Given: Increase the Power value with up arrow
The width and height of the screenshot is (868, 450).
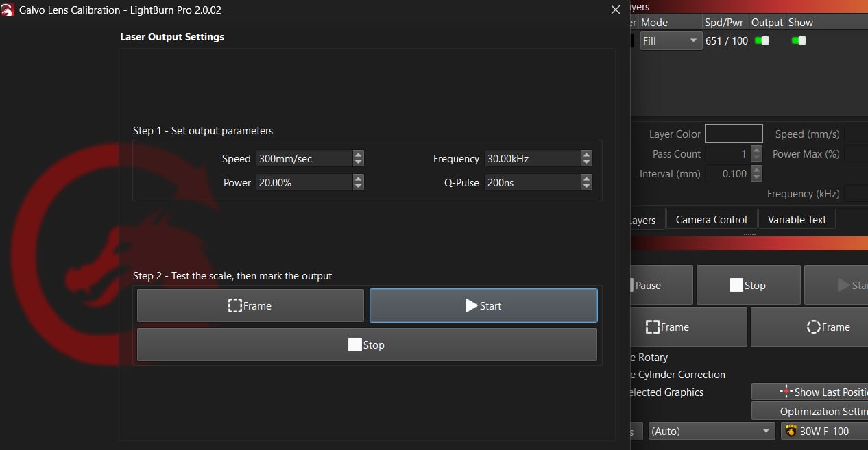Looking at the screenshot, I should 358,179.
